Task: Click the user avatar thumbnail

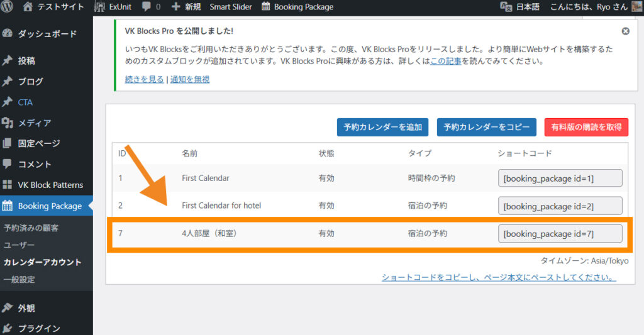Action: pos(636,7)
